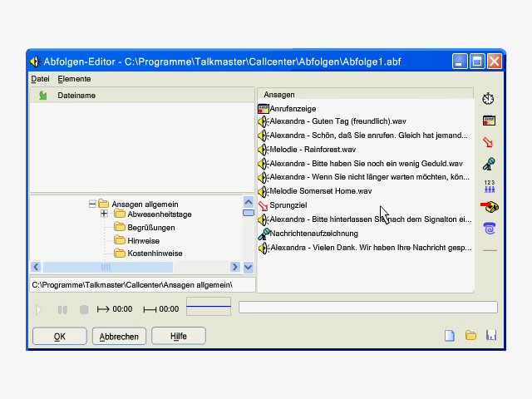The height and width of the screenshot is (399, 532).
Task: Click the stopwatch timer icon in sidebar
Action: pos(488,99)
